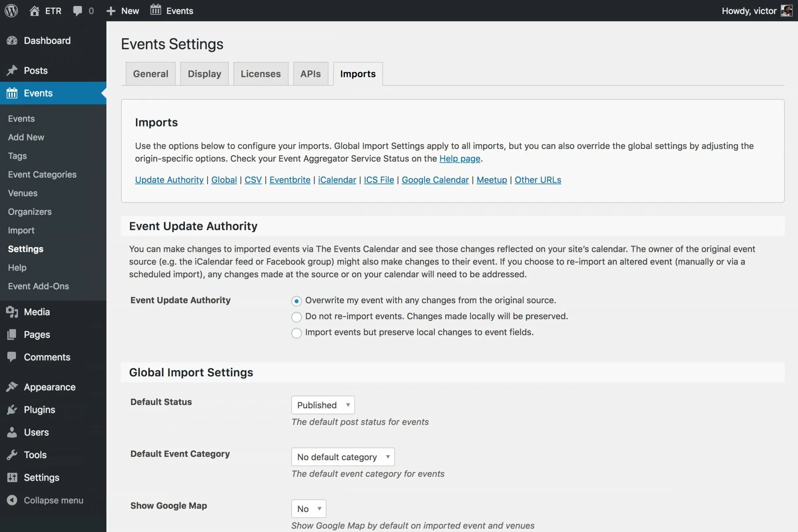This screenshot has width=798, height=532.
Task: Click the Comments speech bubble sidebar icon
Action: (12, 357)
